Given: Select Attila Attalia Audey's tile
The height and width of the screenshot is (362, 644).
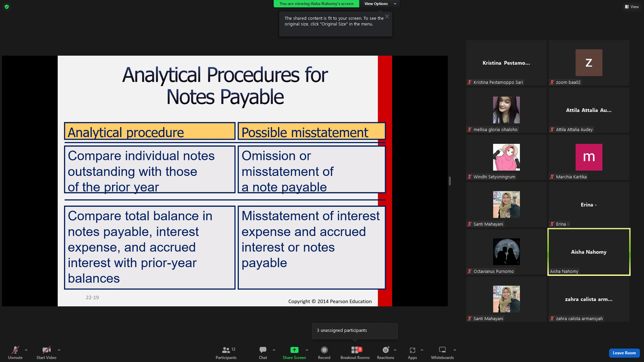Looking at the screenshot, I should click(589, 110).
